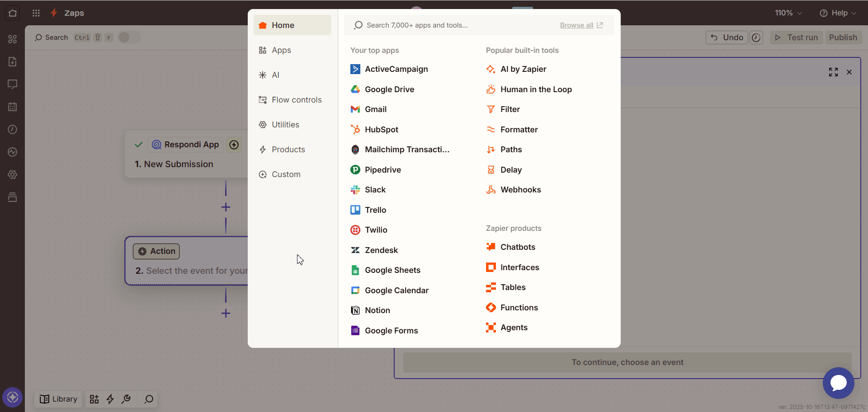This screenshot has width=868, height=412.
Task: Open the Zap settings gear in sidebar
Action: pyautogui.click(x=13, y=175)
